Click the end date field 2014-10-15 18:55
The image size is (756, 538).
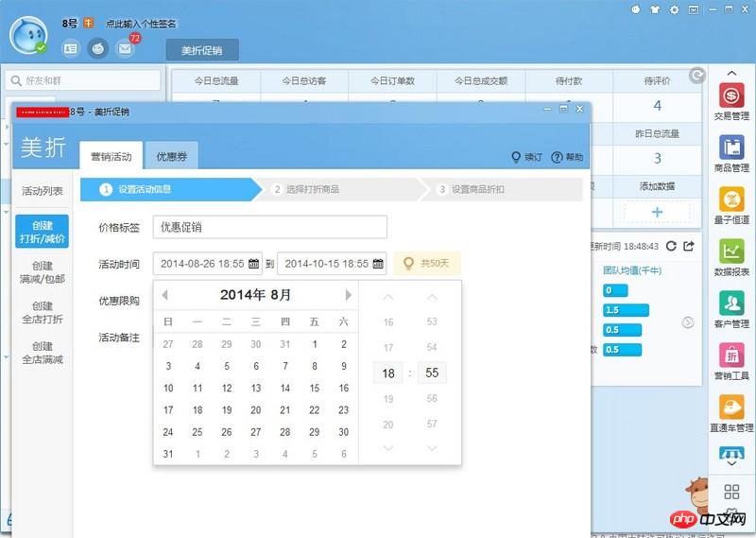click(x=332, y=264)
